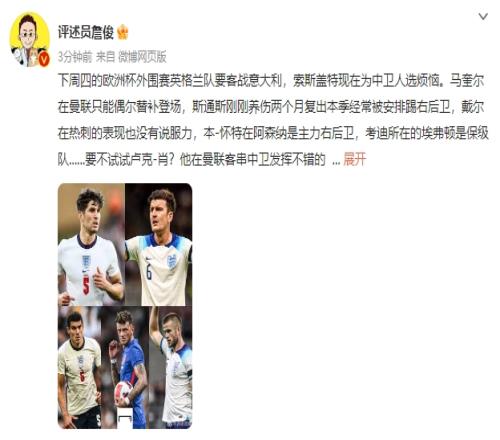Click the orange V verified badge
500x440 pixels.
tap(44, 59)
